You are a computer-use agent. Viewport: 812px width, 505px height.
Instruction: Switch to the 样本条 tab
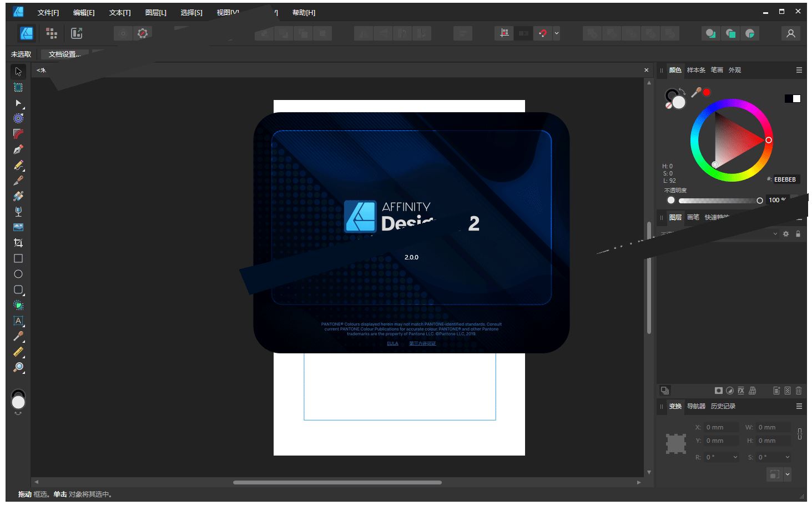(696, 70)
